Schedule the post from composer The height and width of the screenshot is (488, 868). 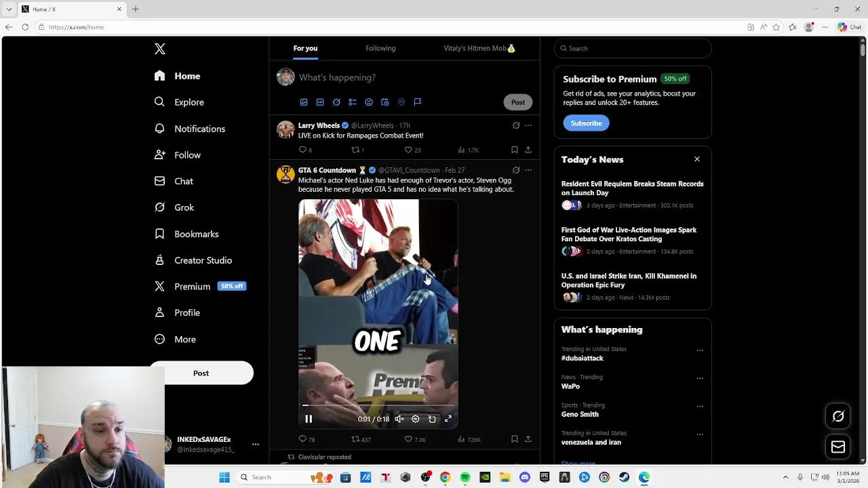point(385,102)
